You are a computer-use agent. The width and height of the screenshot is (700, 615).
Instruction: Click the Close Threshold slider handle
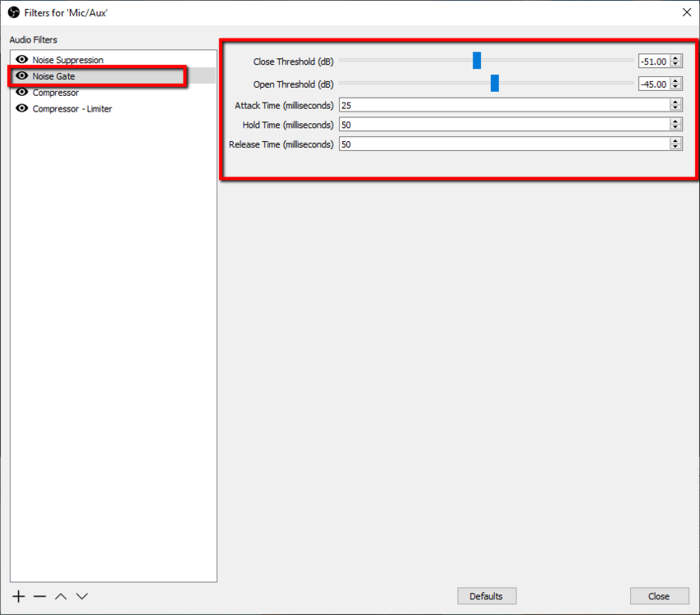point(477,61)
